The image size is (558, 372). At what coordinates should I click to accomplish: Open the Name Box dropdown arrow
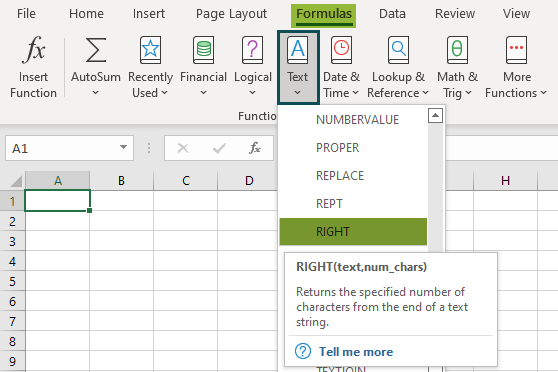pos(123,147)
